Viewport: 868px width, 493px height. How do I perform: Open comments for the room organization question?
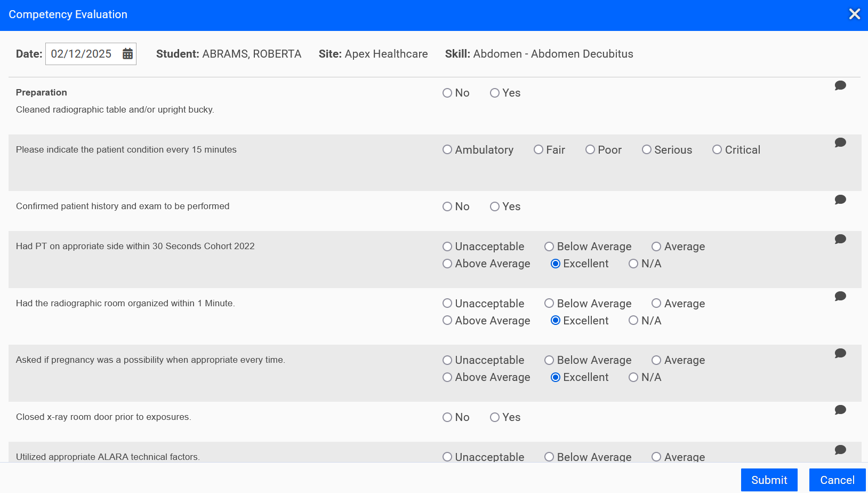[x=840, y=296]
